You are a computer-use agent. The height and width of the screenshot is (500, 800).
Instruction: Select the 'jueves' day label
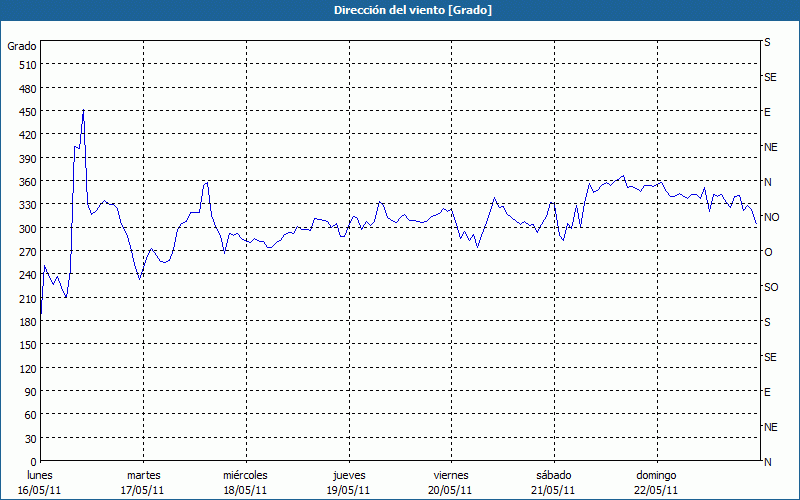348,475
